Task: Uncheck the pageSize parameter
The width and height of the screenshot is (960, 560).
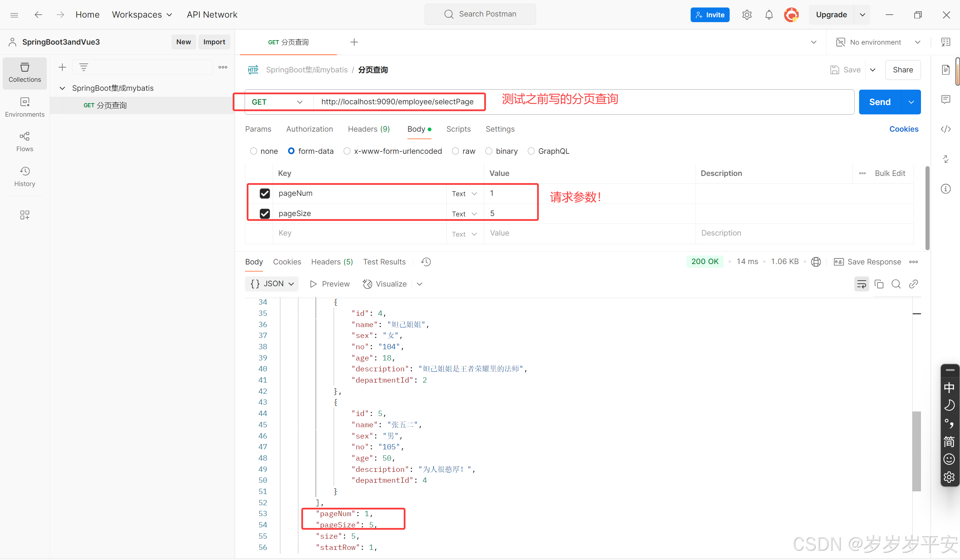Action: (265, 213)
